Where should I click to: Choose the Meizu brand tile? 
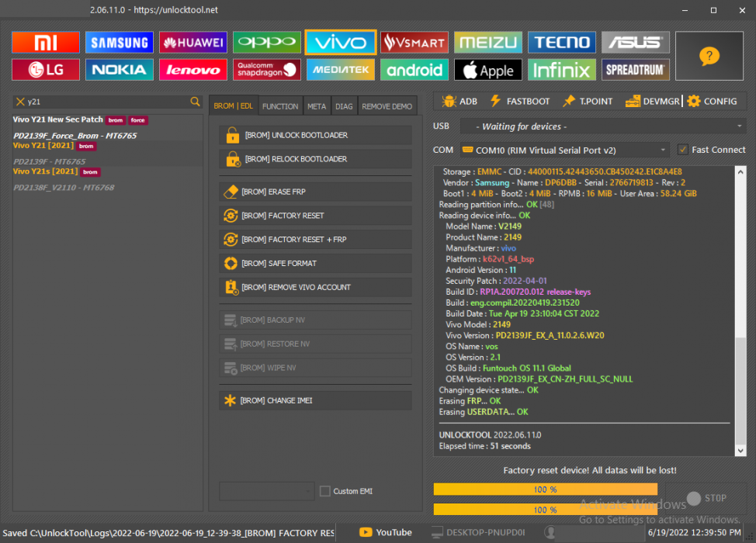488,43
